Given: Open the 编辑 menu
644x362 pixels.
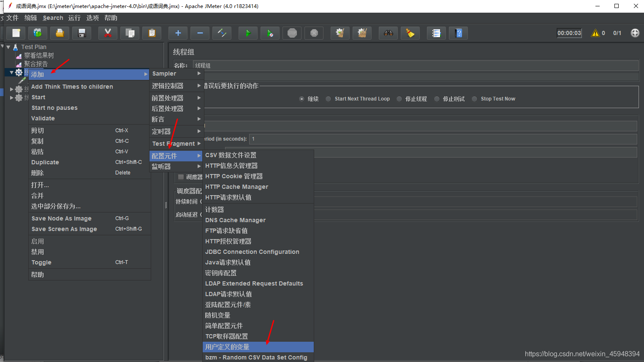Looking at the screenshot, I should pyautogui.click(x=30, y=18).
